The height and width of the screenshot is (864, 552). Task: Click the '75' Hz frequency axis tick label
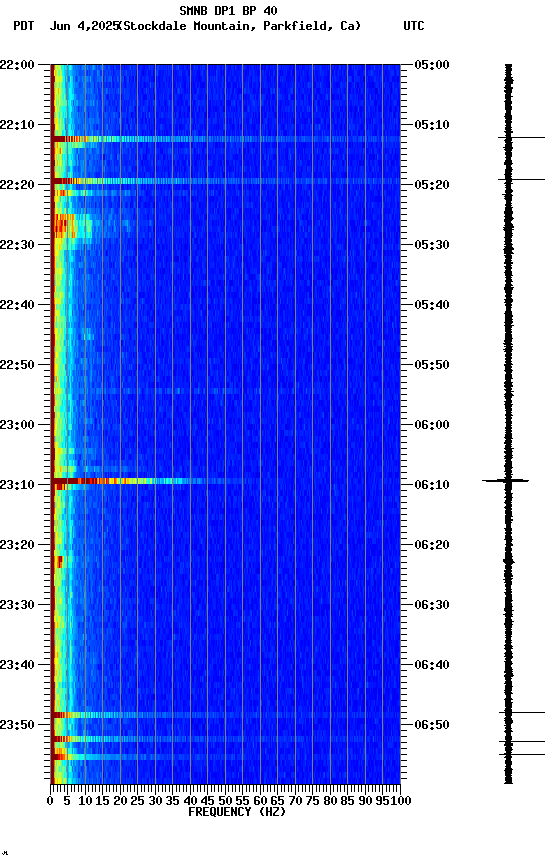coord(312,801)
